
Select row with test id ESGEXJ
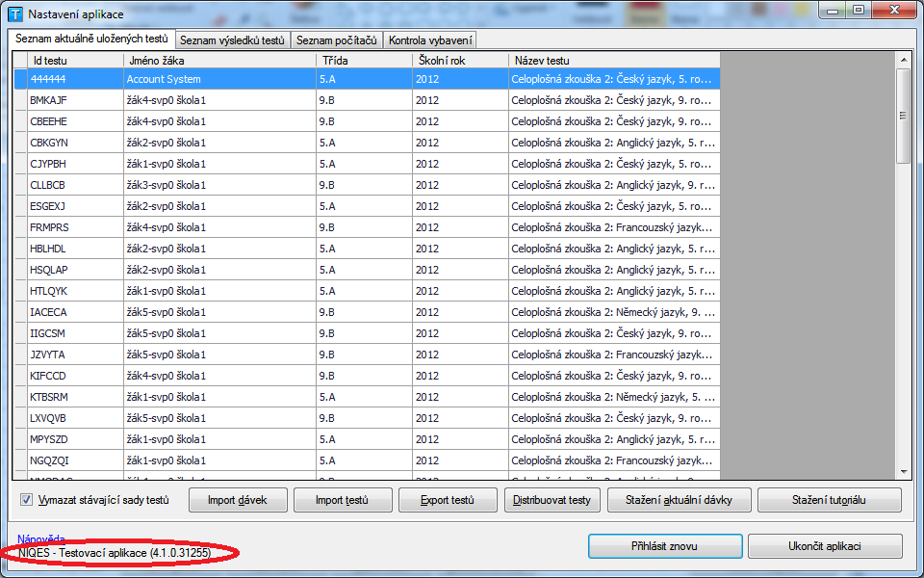coord(367,206)
